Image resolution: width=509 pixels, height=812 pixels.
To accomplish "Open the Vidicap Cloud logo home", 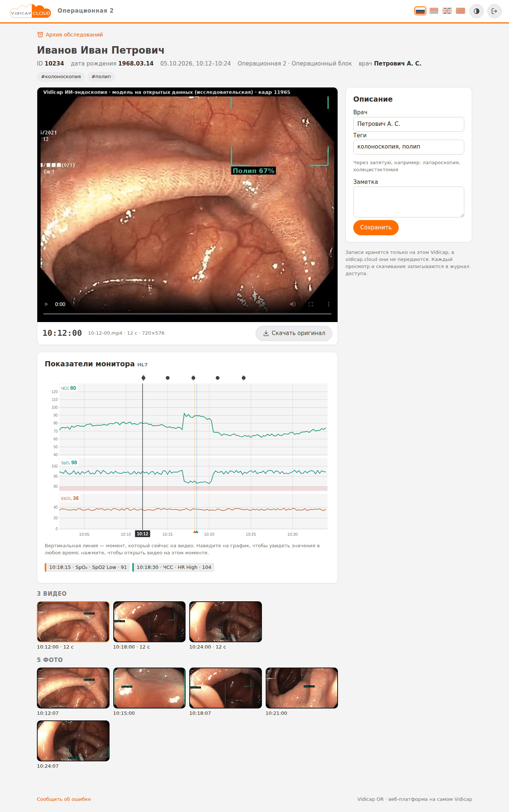I will coord(31,11).
